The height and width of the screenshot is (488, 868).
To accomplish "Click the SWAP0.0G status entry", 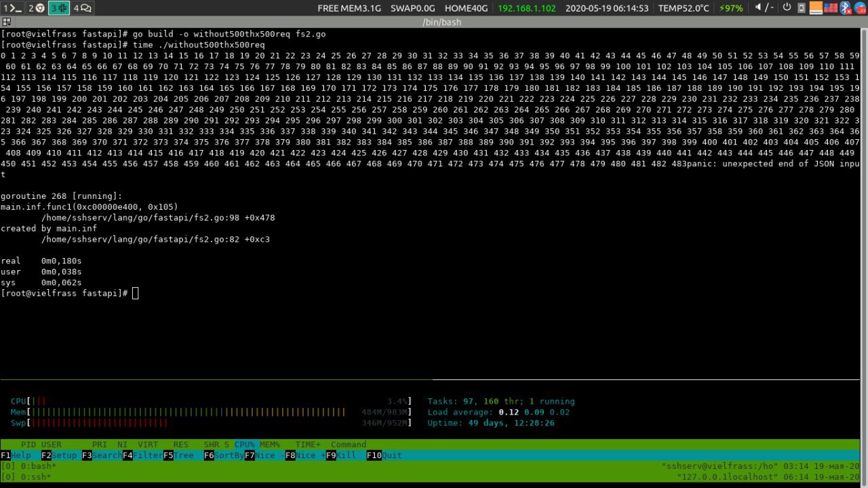I will coord(413,8).
